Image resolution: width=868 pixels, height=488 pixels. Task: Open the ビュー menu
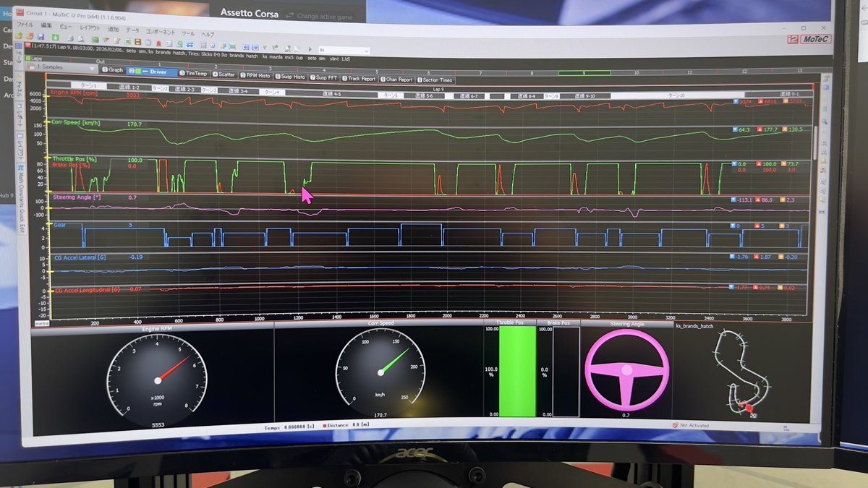(66, 27)
